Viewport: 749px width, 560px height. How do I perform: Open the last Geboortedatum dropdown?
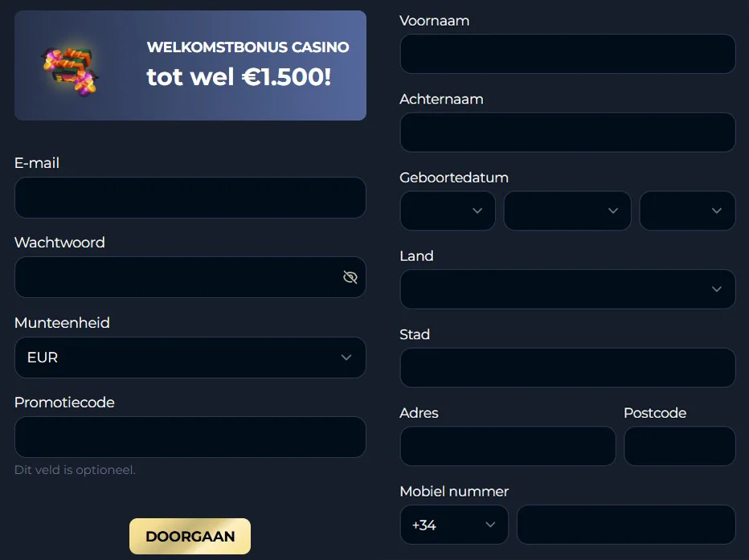pyautogui.click(x=687, y=211)
